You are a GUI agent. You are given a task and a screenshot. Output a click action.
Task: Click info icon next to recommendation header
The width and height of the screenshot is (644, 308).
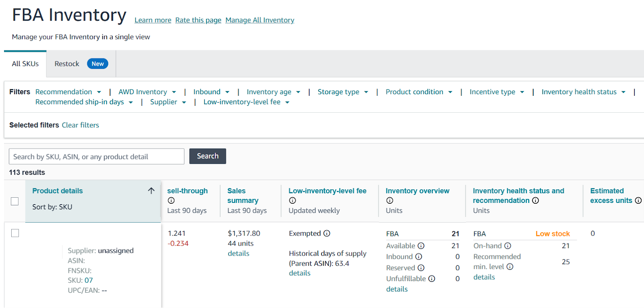[535, 201]
